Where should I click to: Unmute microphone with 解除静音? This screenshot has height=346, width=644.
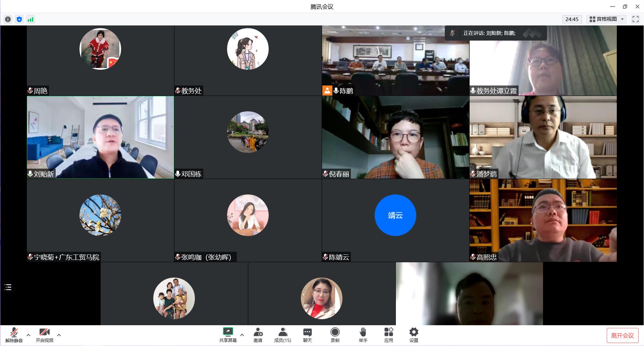coord(14,335)
